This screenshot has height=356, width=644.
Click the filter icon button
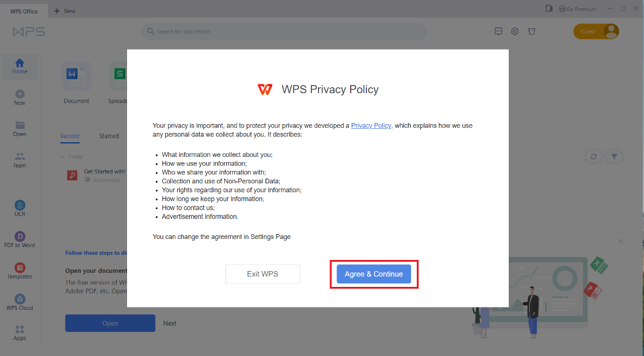coord(614,156)
